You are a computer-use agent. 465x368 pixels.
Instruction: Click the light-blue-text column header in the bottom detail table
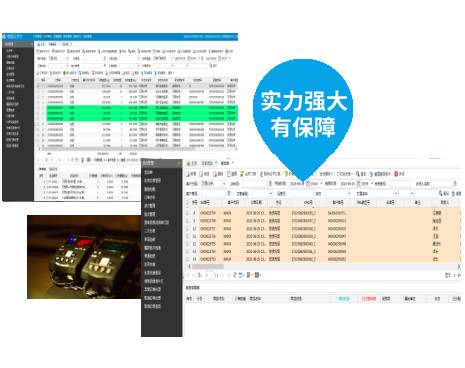click(x=344, y=299)
